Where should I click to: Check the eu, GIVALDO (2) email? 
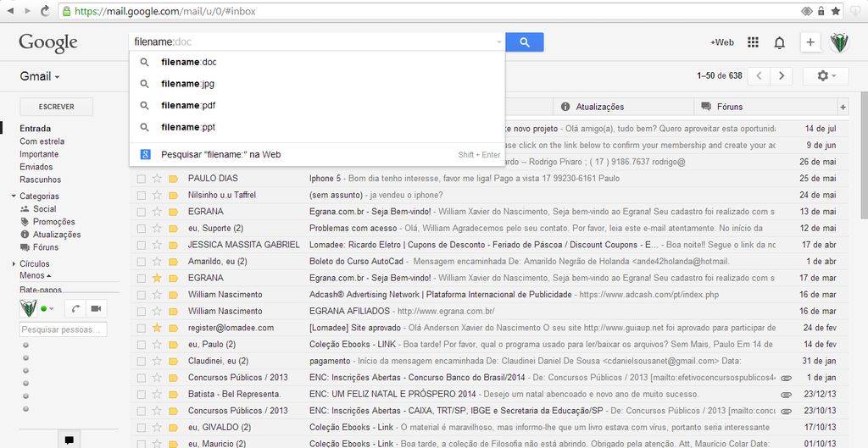coord(142,428)
